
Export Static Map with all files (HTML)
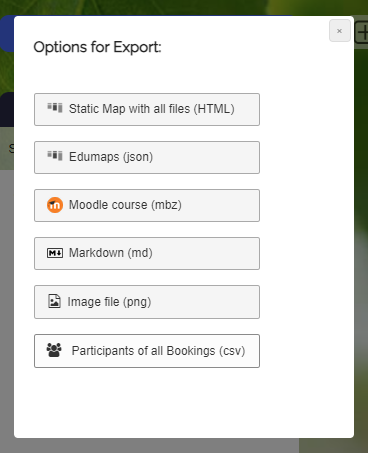coord(147,109)
